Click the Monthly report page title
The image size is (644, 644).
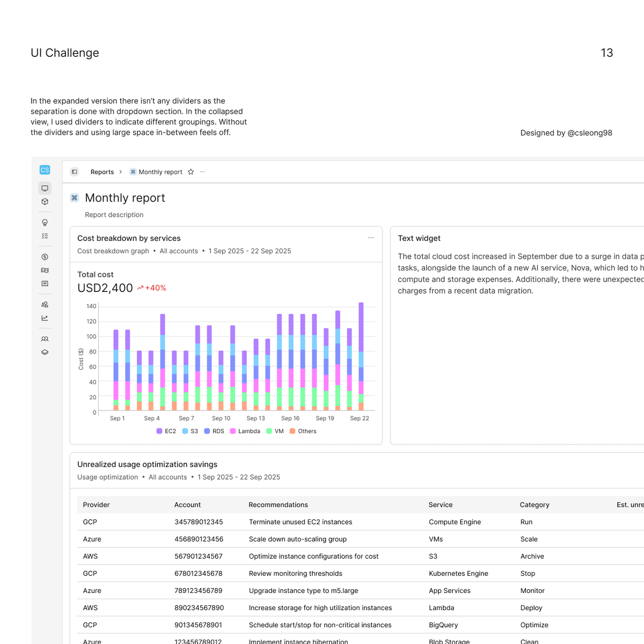coord(125,198)
